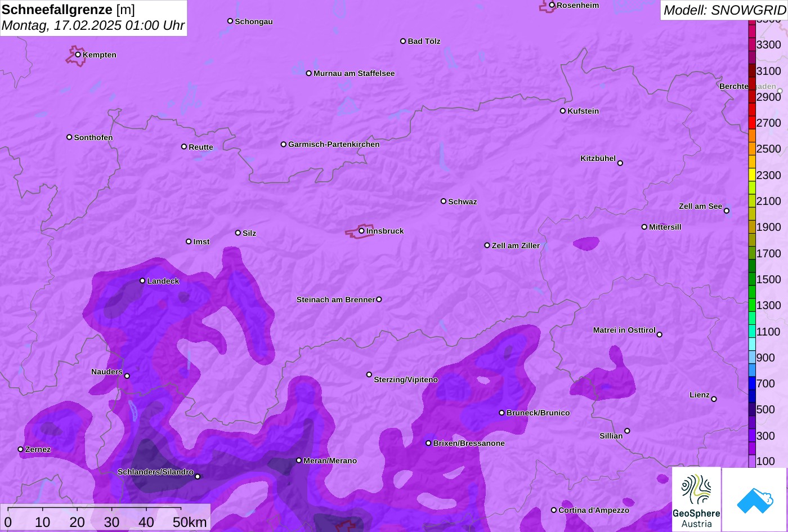Select the Kitzbühel map marker dot
Image resolution: width=788 pixels, height=532 pixels.
click(620, 163)
